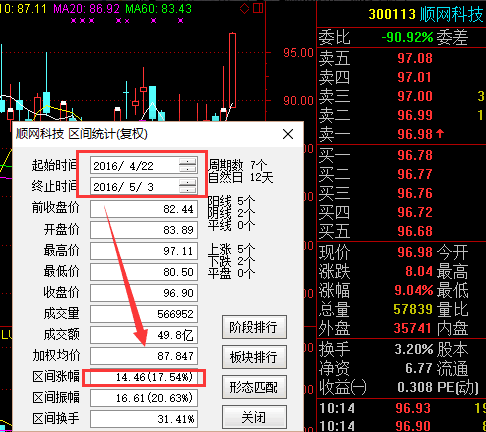Click the red diamond icon above chart
This screenshot has height=432, width=486.
click(244, 9)
